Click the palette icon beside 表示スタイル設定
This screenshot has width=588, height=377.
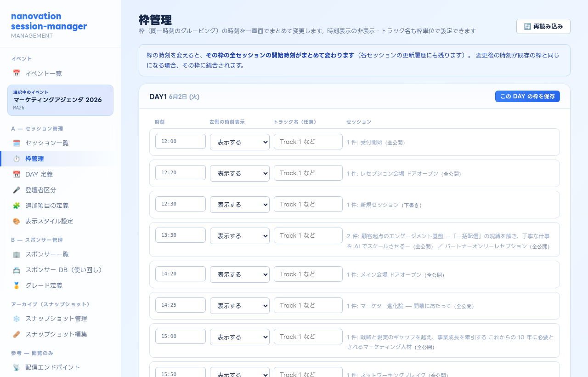pyautogui.click(x=17, y=221)
